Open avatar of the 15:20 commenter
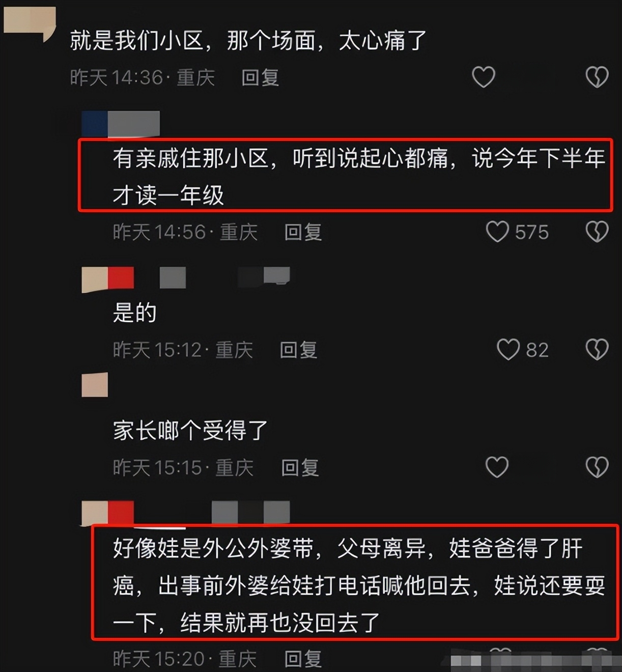This screenshot has width=622, height=672. 95,513
